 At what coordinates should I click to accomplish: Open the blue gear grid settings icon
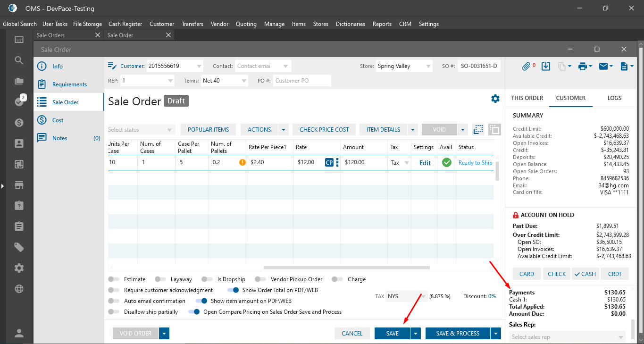(x=495, y=99)
